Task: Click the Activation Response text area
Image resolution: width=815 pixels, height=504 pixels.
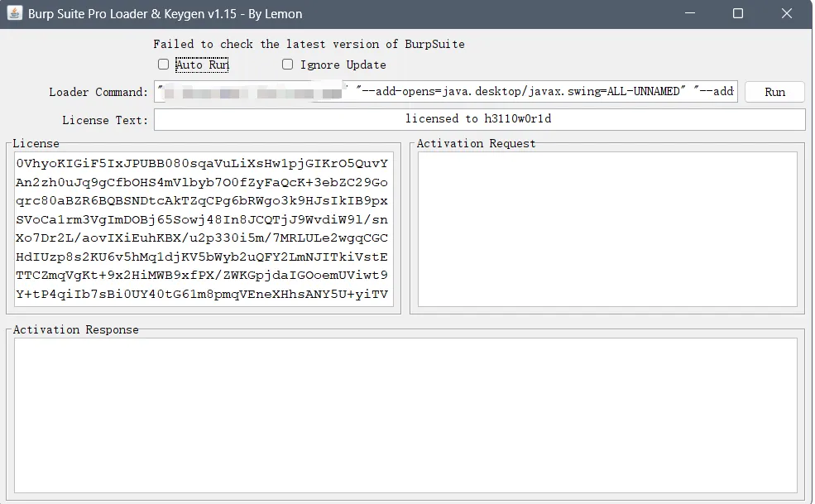Action: click(405, 415)
